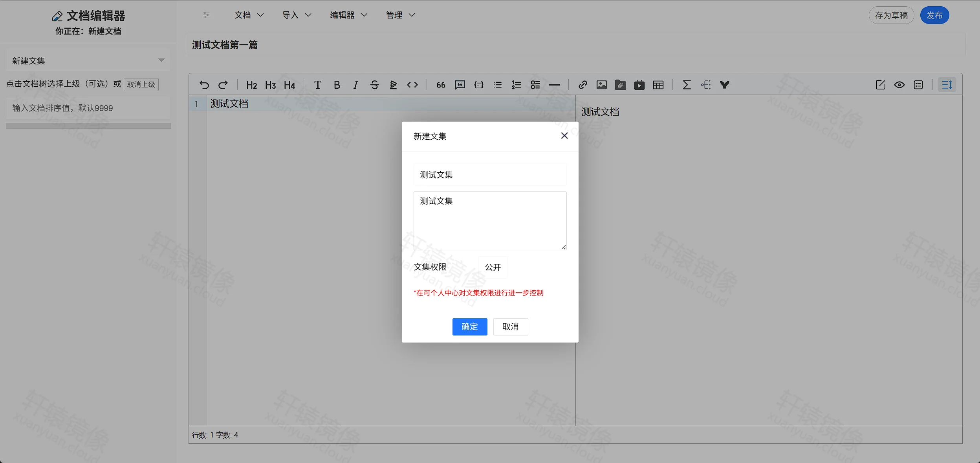Image resolution: width=980 pixels, height=463 pixels.
Task: Apply italic formatting icon
Action: (x=355, y=85)
